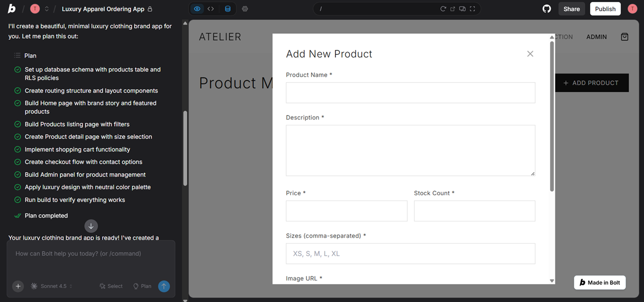Close the Add New Product dialog
This screenshot has width=644, height=302.
tap(530, 54)
